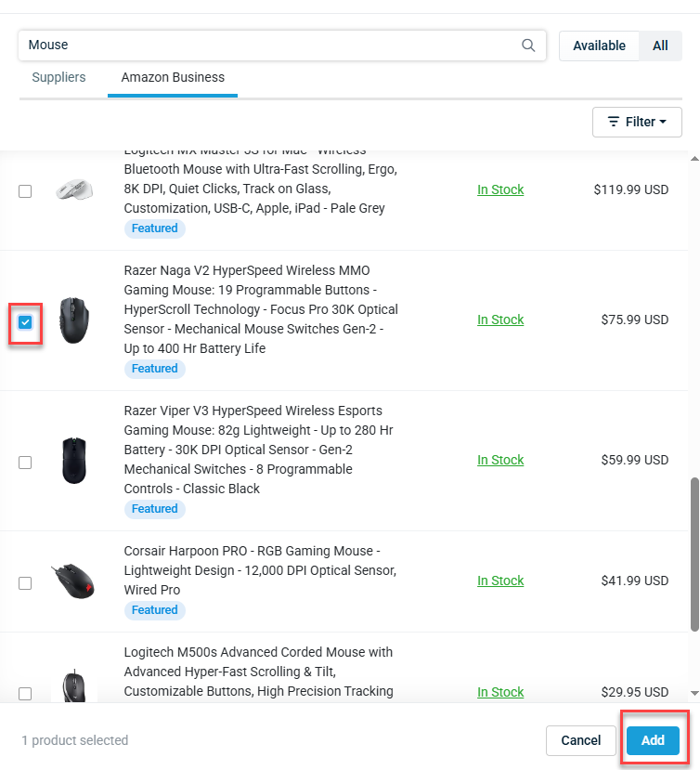
Task: Click the $29.95 USD price
Action: [x=635, y=692]
